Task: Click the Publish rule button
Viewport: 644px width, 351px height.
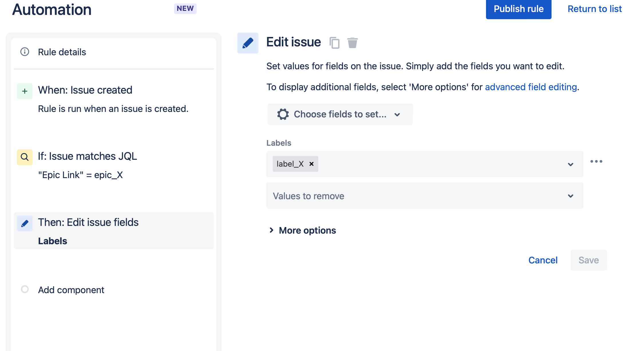Action: 518,9
